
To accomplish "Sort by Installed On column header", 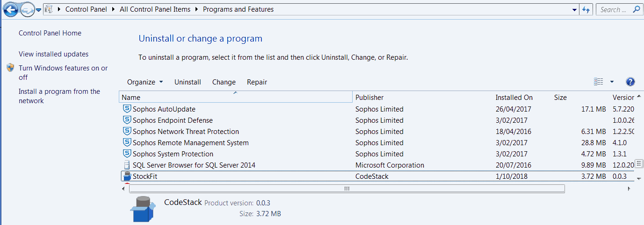I will [522, 97].
